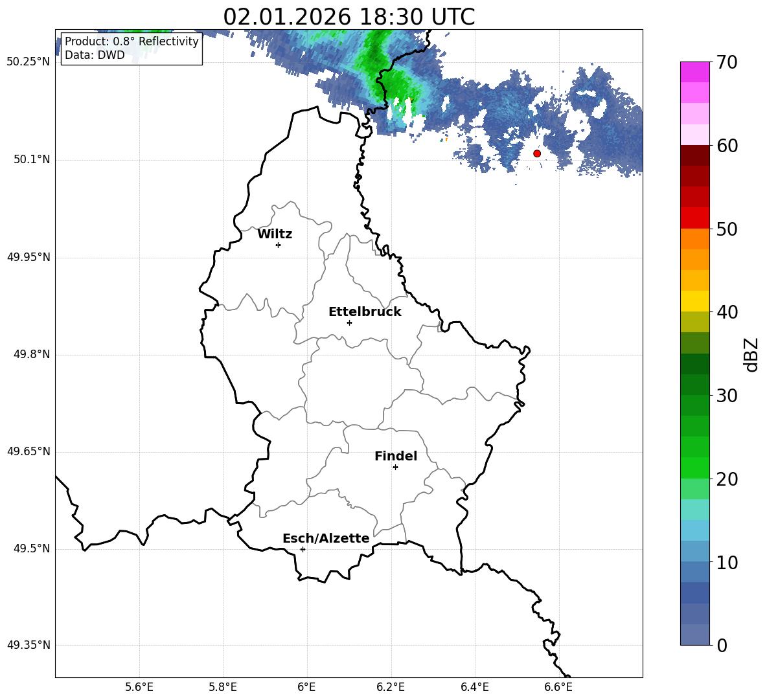Click the small orange echo pixel east of green core

click(x=446, y=140)
